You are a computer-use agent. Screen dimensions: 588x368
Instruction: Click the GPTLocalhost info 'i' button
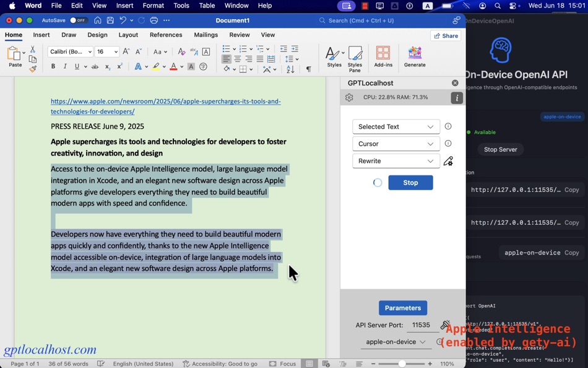point(456,98)
